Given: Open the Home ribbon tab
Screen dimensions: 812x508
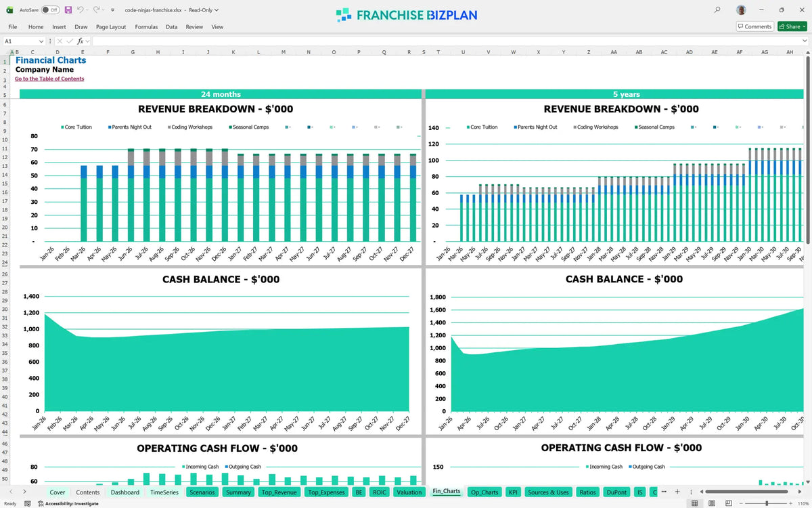Looking at the screenshot, I should [36, 26].
